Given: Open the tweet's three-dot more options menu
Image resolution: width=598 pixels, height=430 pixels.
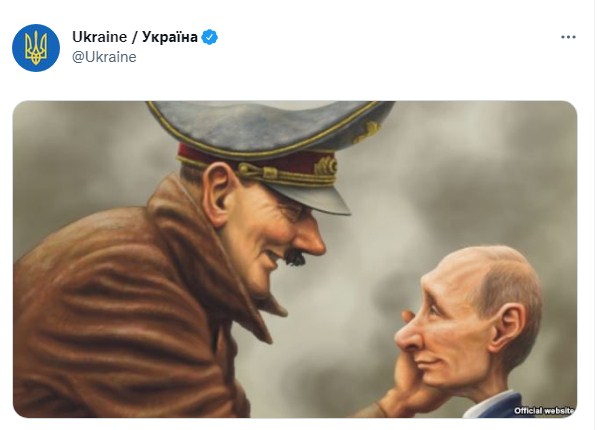Looking at the screenshot, I should pos(568,37).
